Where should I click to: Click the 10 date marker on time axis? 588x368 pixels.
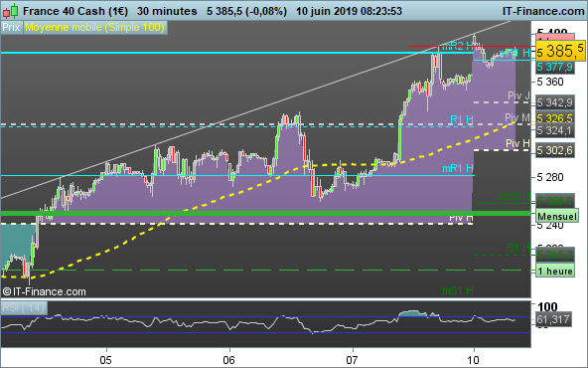point(473,360)
